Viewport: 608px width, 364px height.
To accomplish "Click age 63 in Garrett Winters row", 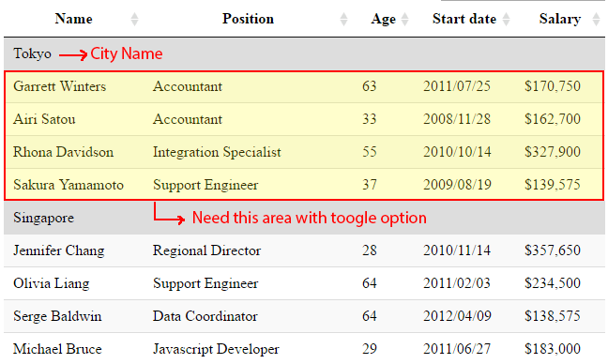I will 370,86.
